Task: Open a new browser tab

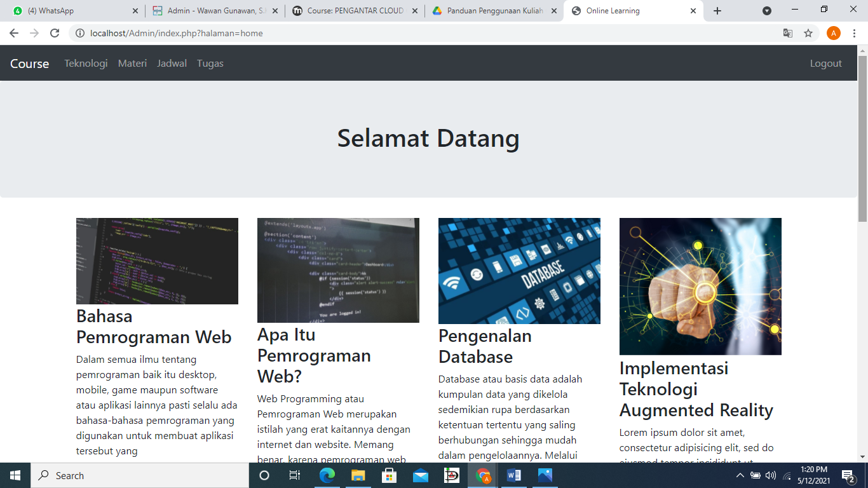Action: coord(717,11)
